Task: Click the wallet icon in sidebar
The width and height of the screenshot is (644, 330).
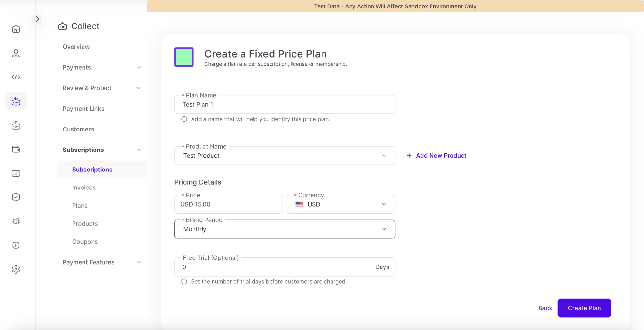Action: coord(16,149)
